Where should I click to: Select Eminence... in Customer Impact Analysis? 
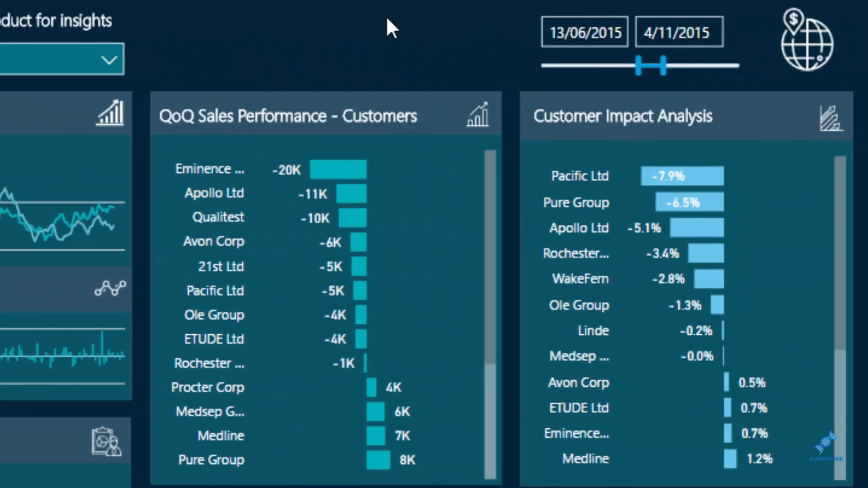tap(576, 433)
